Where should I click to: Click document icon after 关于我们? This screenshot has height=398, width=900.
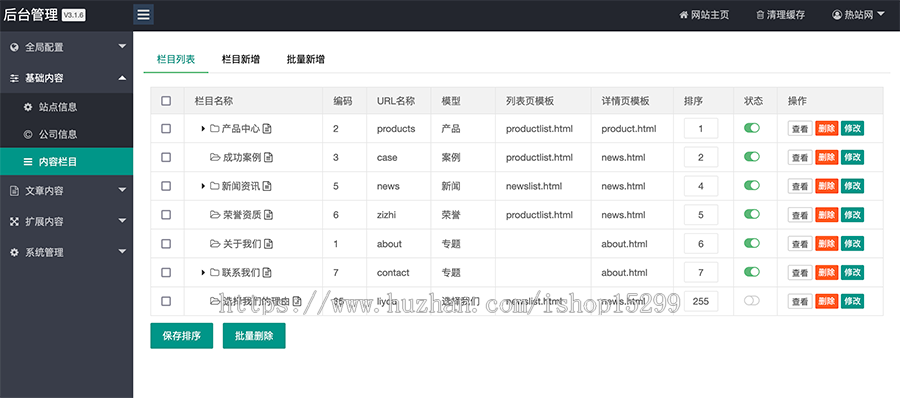click(x=268, y=244)
